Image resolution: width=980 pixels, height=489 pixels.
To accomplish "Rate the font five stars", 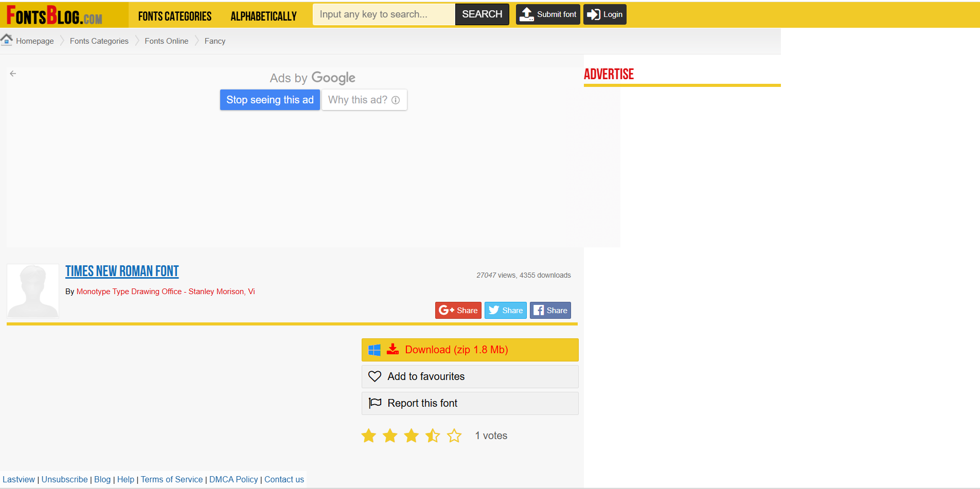I will point(454,435).
